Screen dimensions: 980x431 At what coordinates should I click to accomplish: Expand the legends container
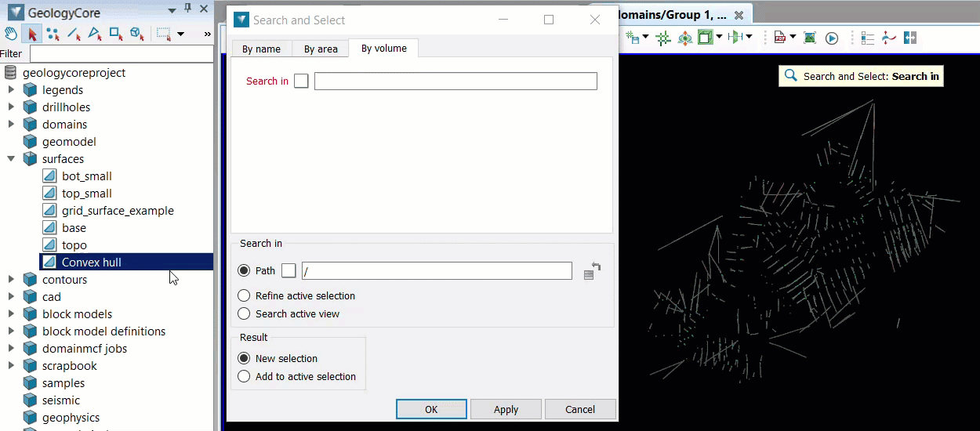coord(11,90)
